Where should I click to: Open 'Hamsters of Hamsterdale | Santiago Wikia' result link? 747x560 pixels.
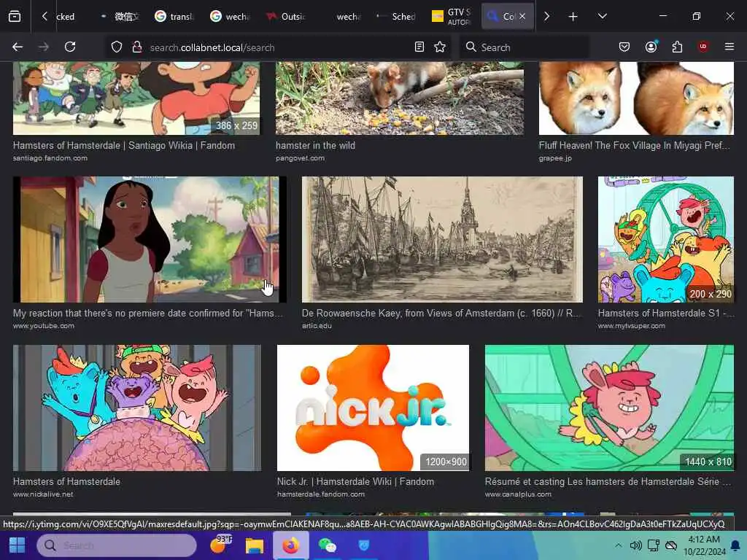[x=124, y=146]
